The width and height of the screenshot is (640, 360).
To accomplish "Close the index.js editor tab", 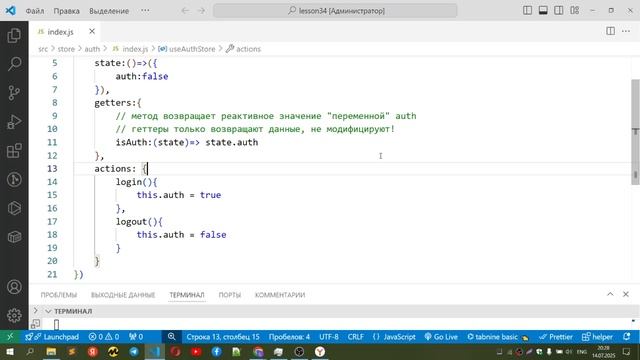I will [92, 31].
